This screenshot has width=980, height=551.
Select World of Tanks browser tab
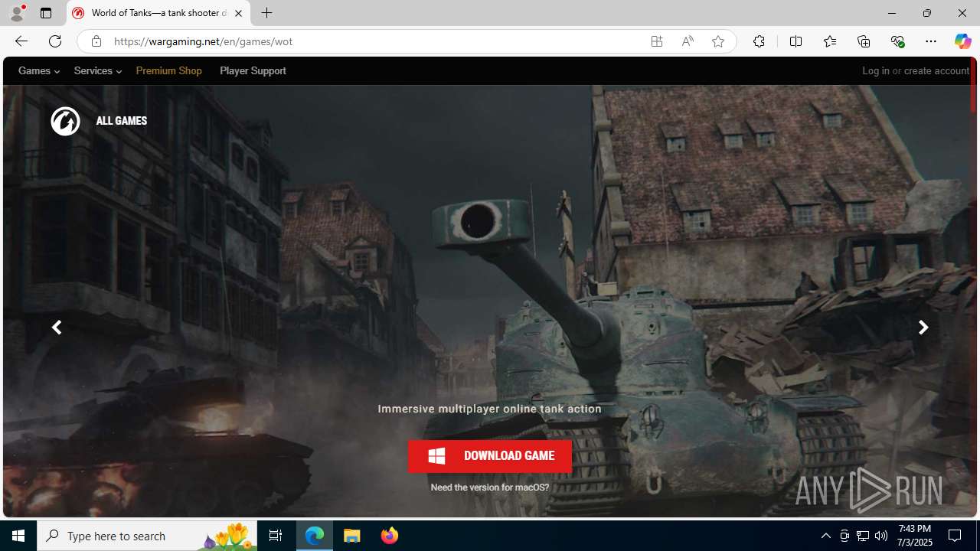click(x=158, y=13)
